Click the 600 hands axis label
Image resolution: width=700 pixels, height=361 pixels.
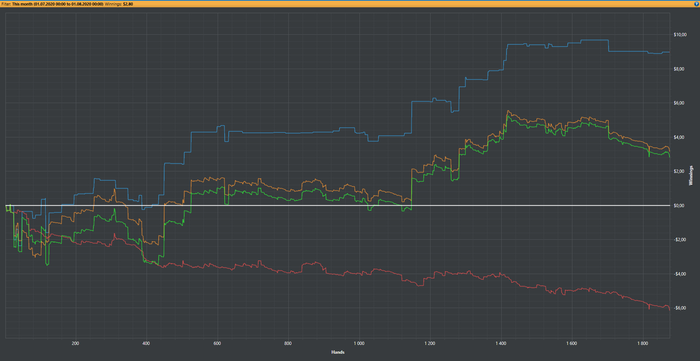coord(217,344)
